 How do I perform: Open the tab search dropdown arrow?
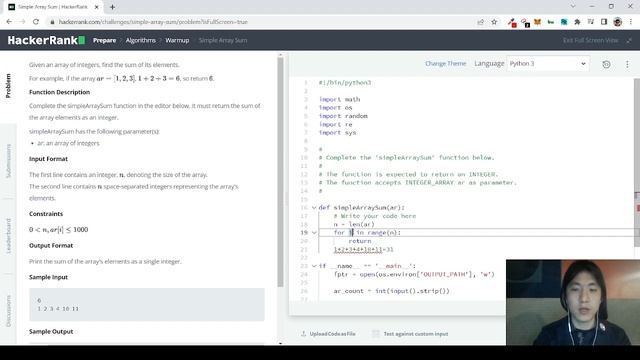(x=573, y=7)
